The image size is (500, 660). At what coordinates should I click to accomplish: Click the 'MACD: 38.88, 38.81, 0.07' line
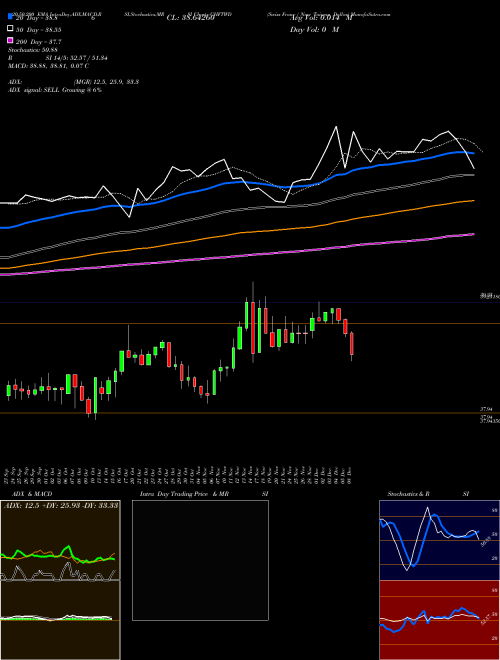pos(48,66)
